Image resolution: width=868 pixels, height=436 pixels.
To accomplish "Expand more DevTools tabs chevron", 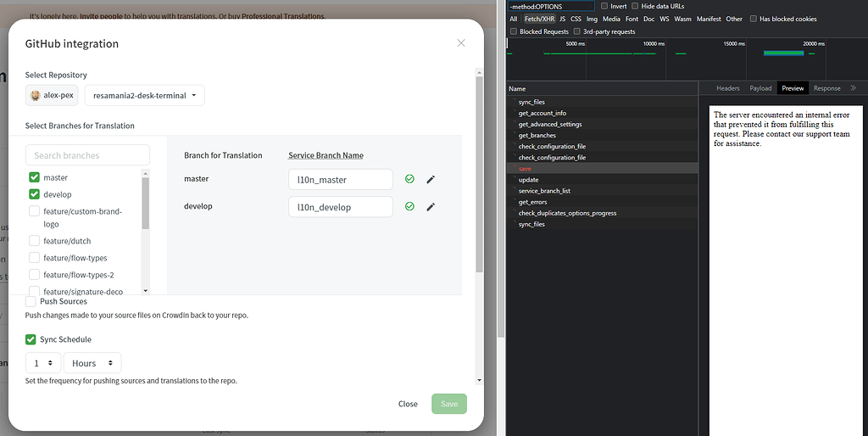I will 853,87.
